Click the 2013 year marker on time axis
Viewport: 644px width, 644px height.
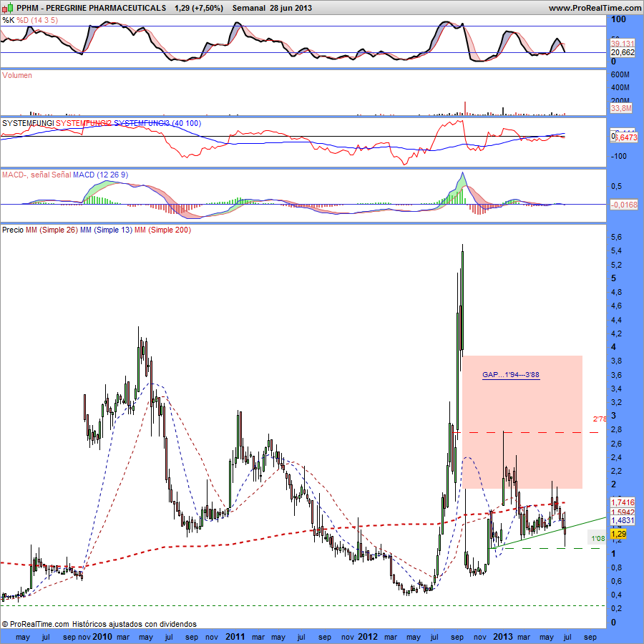coord(503,637)
